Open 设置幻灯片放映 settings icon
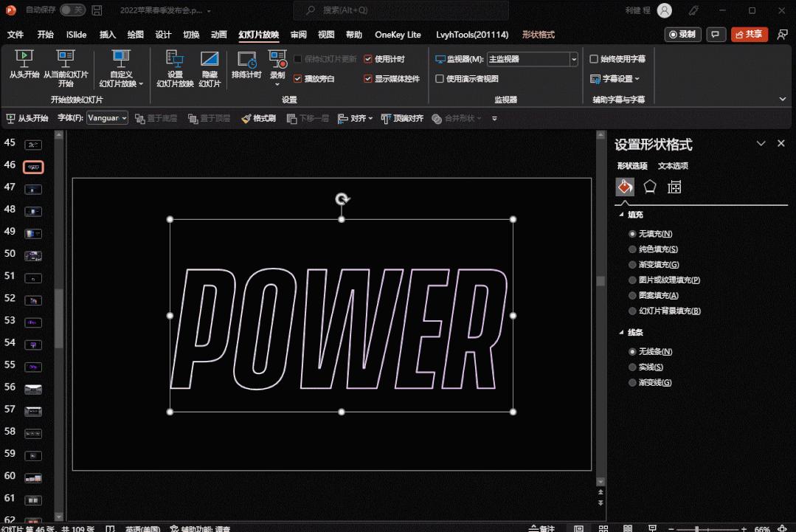The width and height of the screenshot is (796, 532). 175,60
